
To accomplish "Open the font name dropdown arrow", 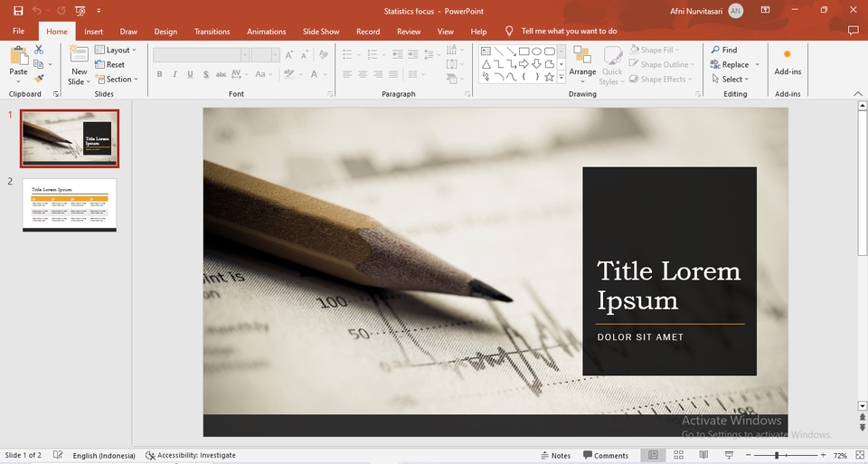I will pos(244,55).
